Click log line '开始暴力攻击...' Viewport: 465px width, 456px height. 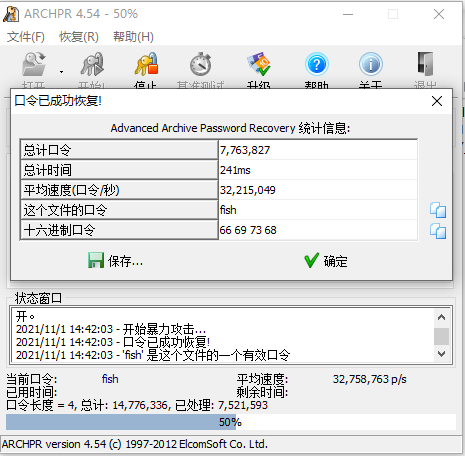[x=111, y=329]
